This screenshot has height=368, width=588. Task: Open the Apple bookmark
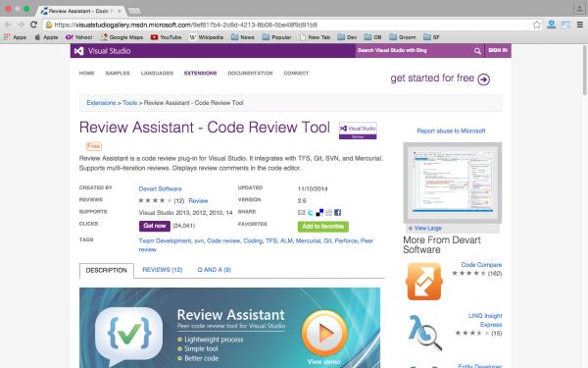(x=46, y=37)
